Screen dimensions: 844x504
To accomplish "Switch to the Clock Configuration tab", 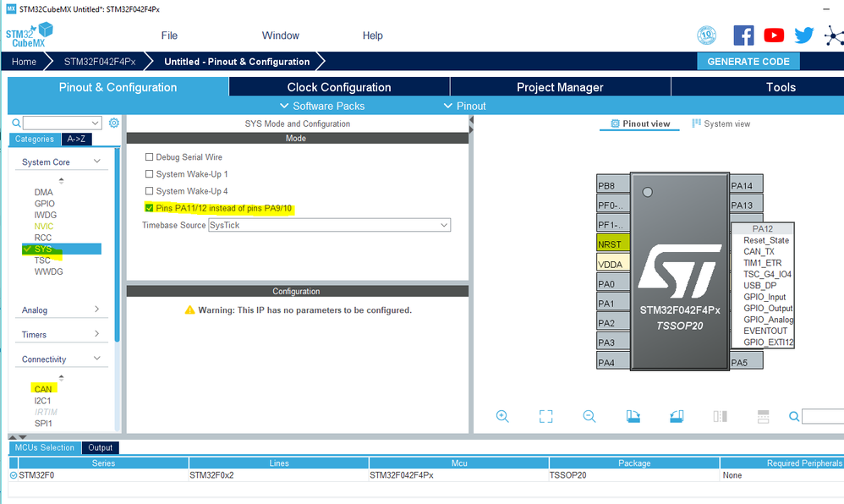I will coord(339,87).
